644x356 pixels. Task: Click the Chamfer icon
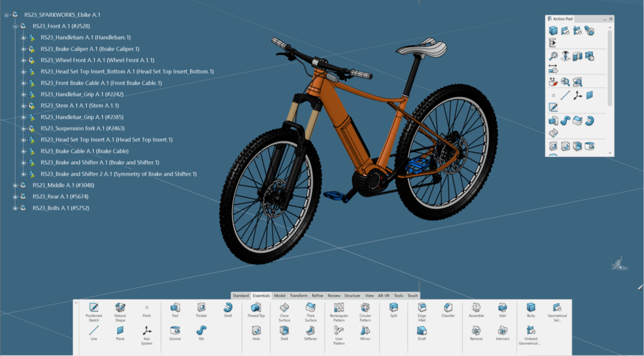(448, 308)
